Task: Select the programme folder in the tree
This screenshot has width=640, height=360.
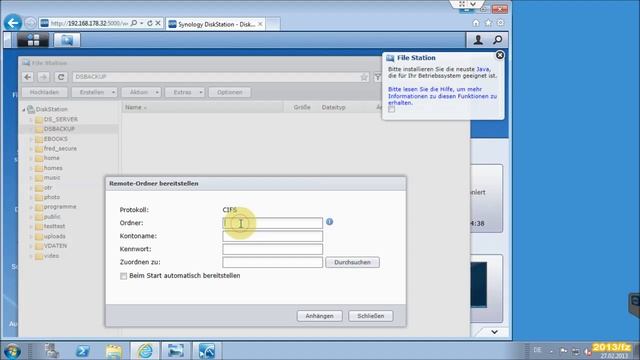Action: (x=60, y=207)
